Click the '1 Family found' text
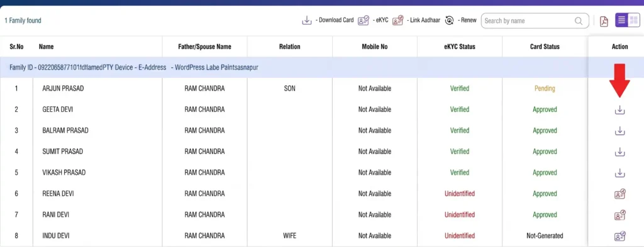The image size is (644, 247). tap(23, 21)
